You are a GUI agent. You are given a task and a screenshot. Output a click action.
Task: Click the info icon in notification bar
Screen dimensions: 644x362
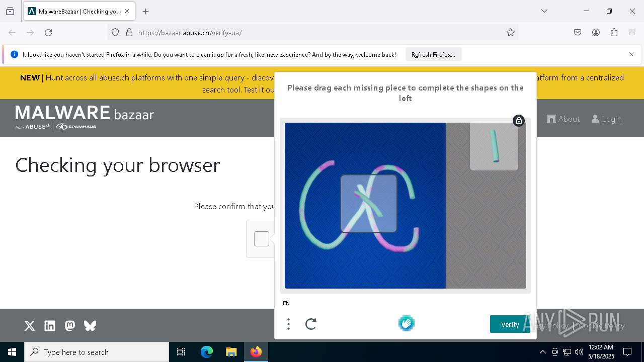(x=14, y=54)
